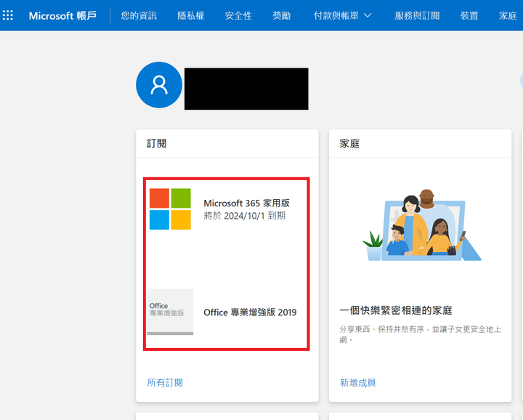Click the 訂閱 card header
Screen dimensions: 523x420
pyautogui.click(x=157, y=144)
